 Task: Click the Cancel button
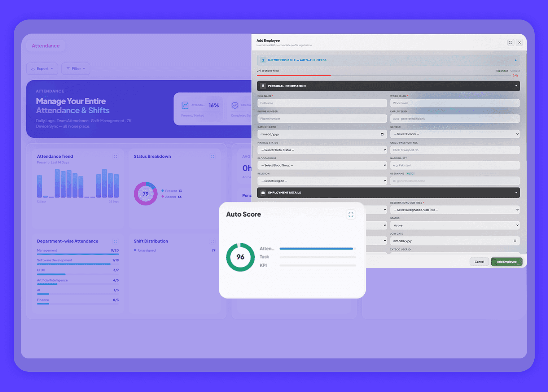pyautogui.click(x=479, y=262)
